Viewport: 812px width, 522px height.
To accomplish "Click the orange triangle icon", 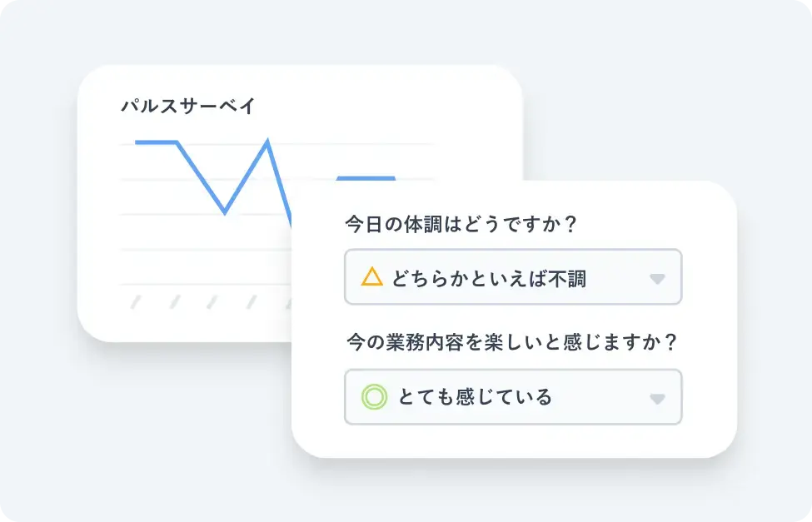I will (x=371, y=276).
